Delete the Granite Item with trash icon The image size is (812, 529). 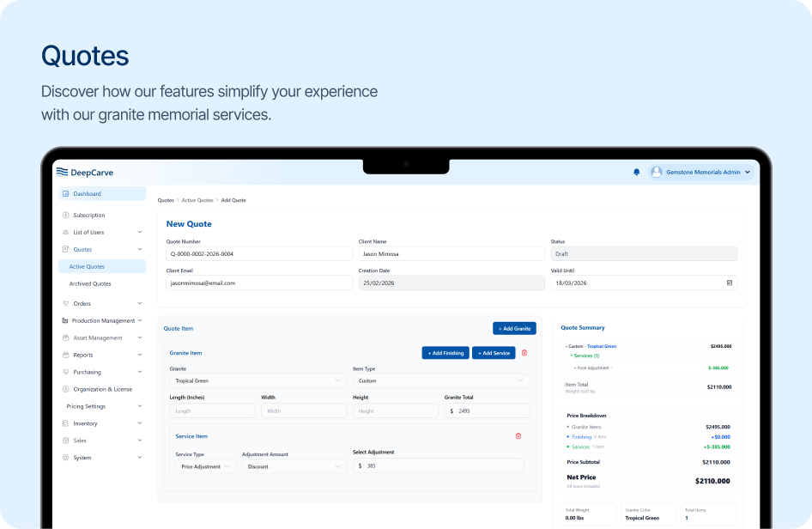[524, 353]
